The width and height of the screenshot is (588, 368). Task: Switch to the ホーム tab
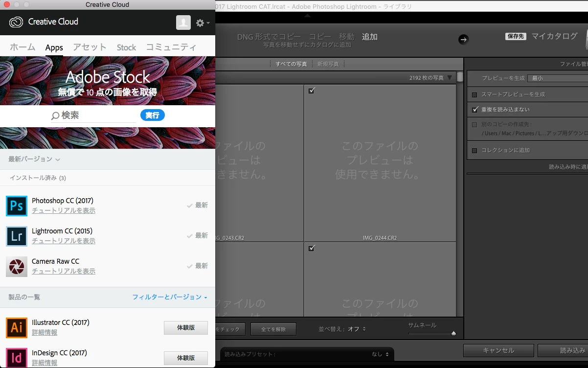pos(23,47)
